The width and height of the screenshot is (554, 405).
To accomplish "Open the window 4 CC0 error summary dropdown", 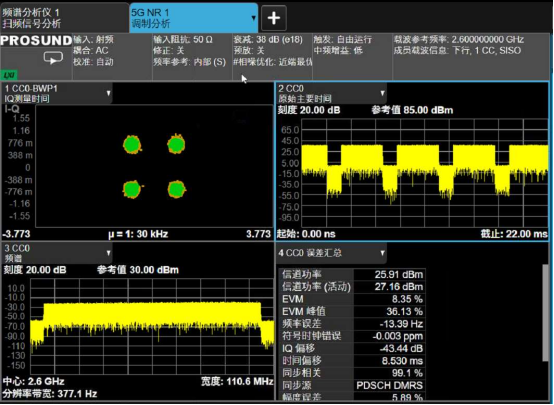I will (382, 253).
